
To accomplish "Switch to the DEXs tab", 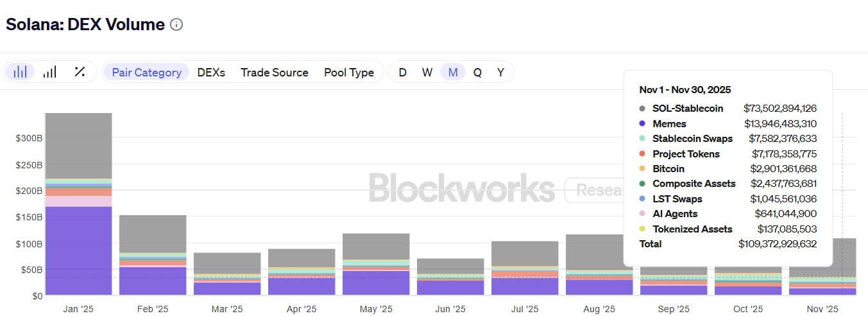I will [x=211, y=73].
